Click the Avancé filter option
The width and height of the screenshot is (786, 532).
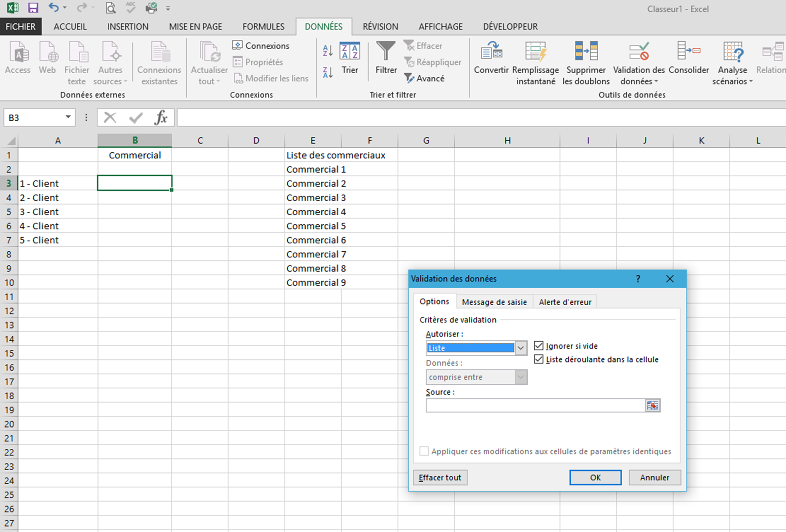pyautogui.click(x=424, y=78)
